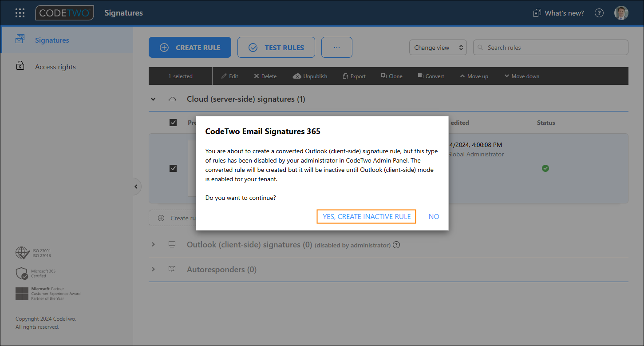Click the ISO 27001 certification badge

[x=33, y=253]
